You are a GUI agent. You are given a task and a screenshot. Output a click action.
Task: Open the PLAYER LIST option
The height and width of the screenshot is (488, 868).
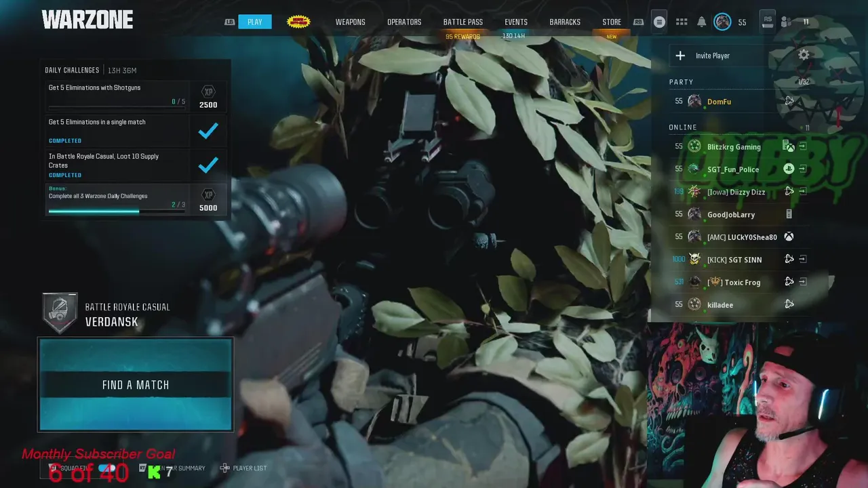tap(243, 468)
